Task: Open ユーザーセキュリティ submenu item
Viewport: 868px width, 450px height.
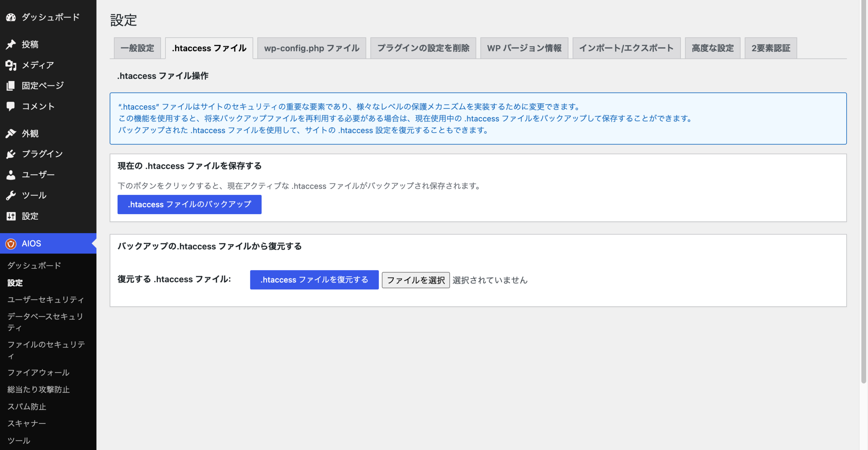Action: 46,300
